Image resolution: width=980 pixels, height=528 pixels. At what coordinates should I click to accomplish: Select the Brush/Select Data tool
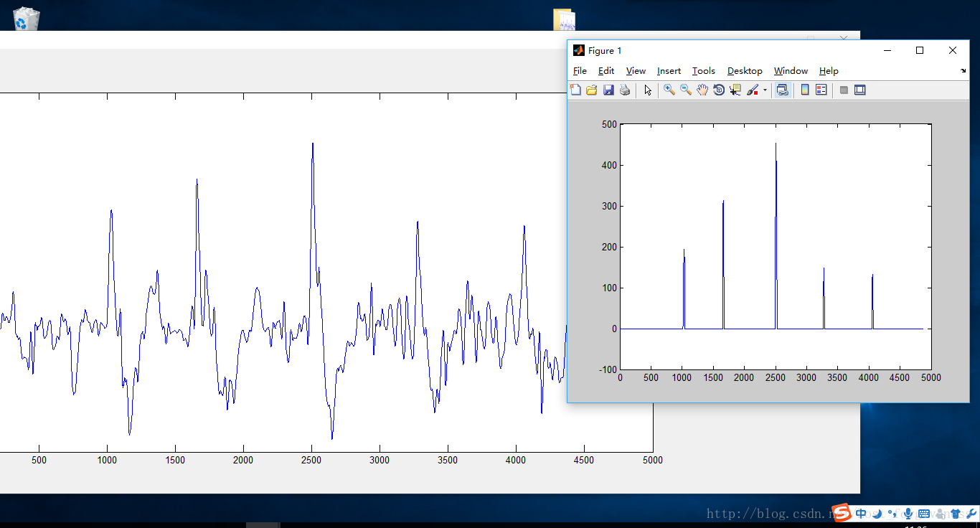753,90
